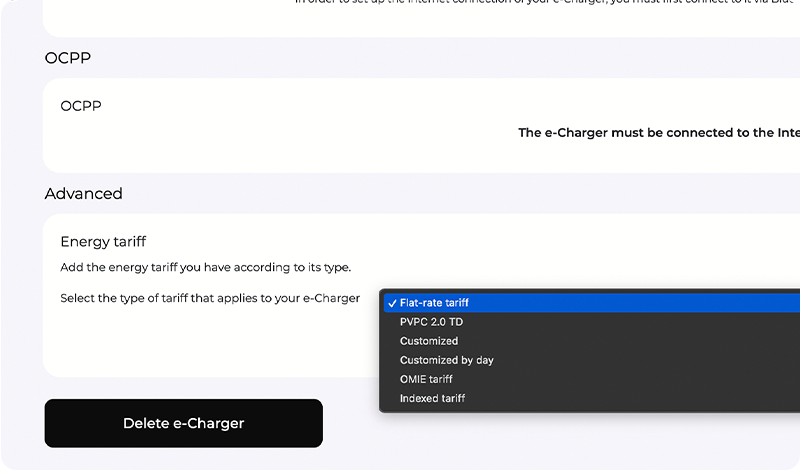Image resolution: width=800 pixels, height=470 pixels.
Task: Click the OCPP label inside the card
Action: point(81,106)
